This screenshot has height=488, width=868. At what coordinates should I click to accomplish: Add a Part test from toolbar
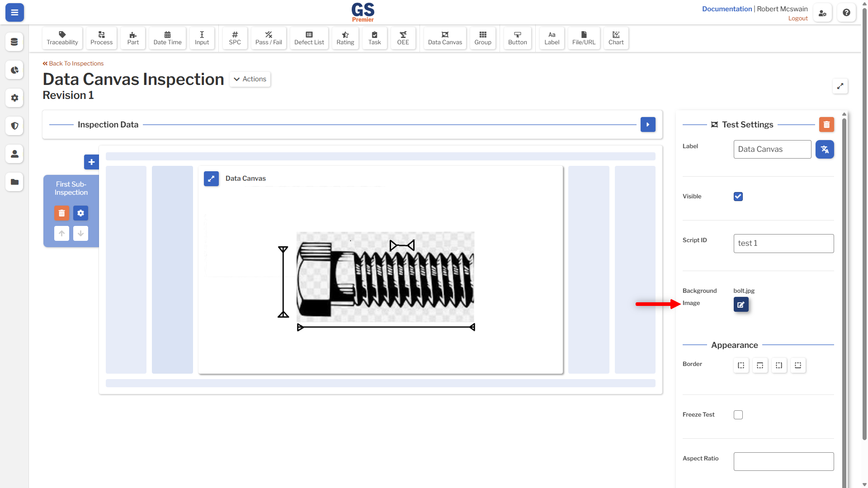(133, 38)
